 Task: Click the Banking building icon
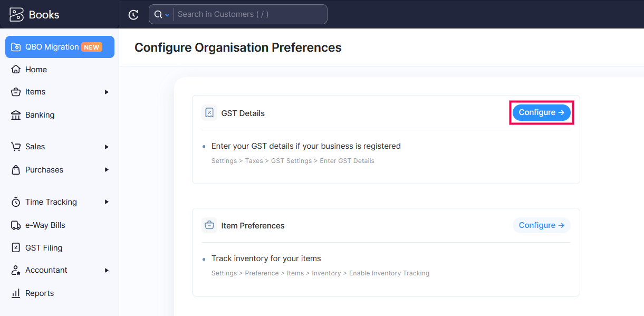(x=16, y=115)
